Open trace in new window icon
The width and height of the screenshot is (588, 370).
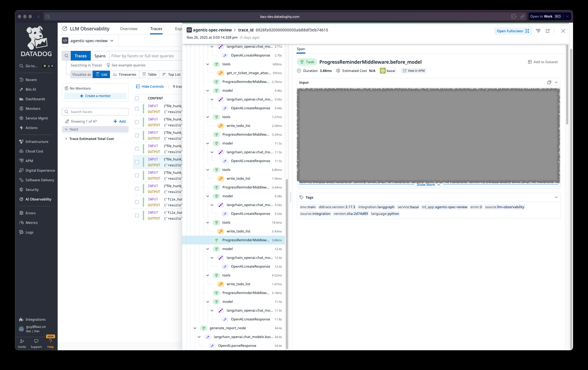click(x=548, y=31)
